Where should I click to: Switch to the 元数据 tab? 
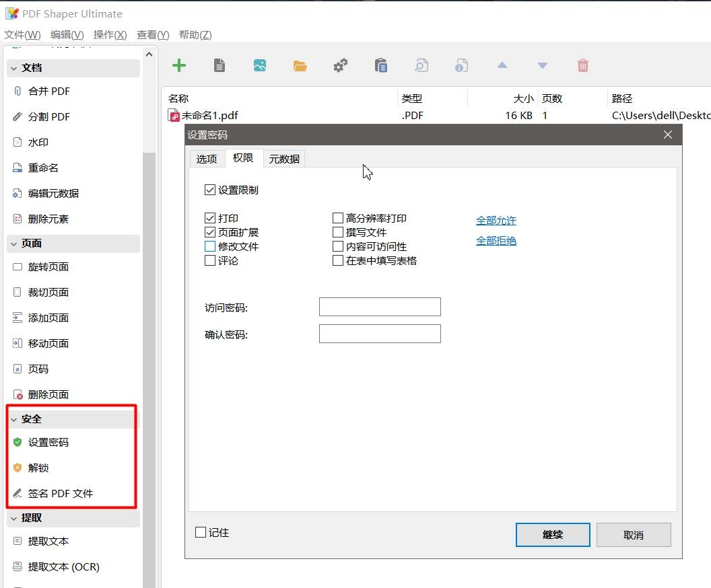pos(284,159)
